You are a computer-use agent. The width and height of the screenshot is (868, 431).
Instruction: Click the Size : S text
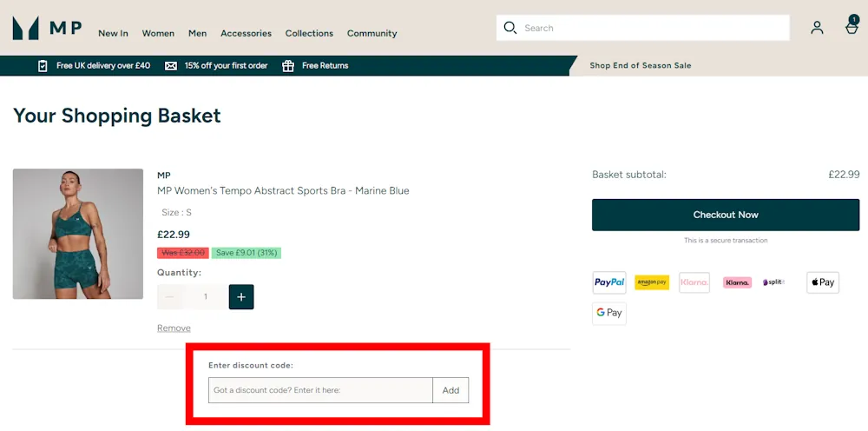[x=176, y=212]
